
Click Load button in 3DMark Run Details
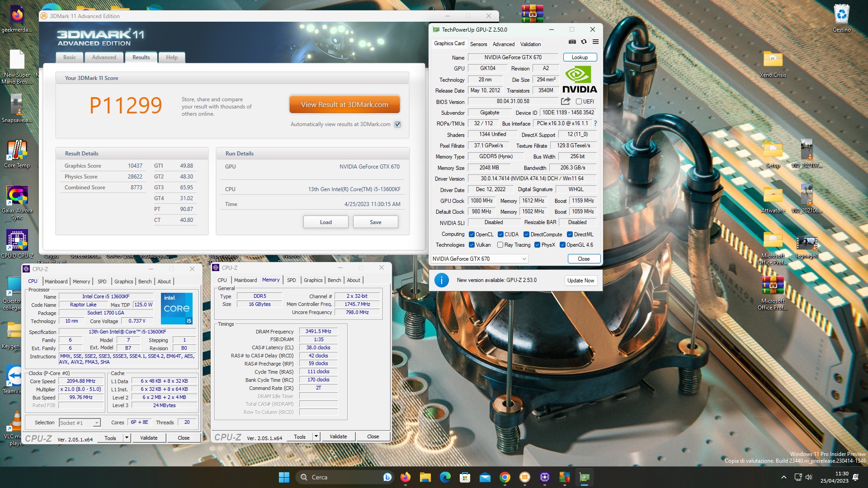325,222
